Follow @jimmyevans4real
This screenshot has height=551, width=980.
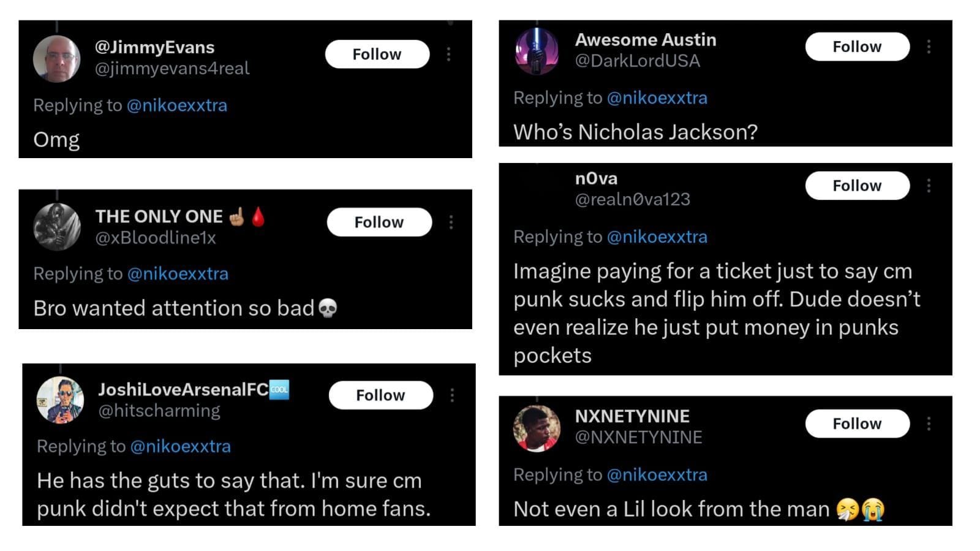tap(377, 54)
